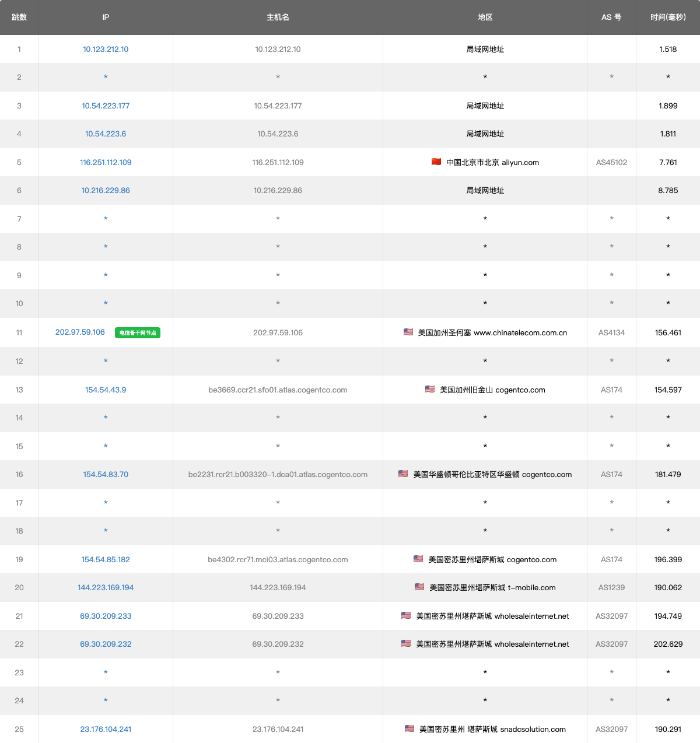Viewport: 700px width, 743px height.
Task: Open IP link 154.54.43.9
Action: 106,390
